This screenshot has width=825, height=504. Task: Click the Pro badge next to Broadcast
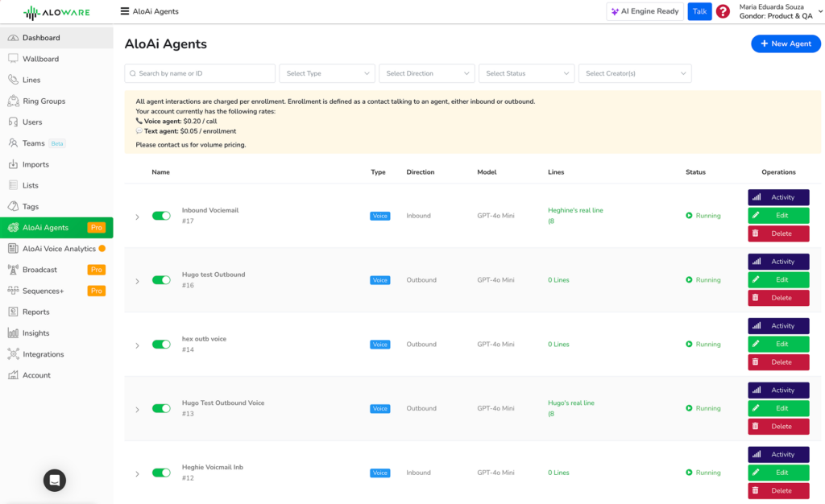97,270
